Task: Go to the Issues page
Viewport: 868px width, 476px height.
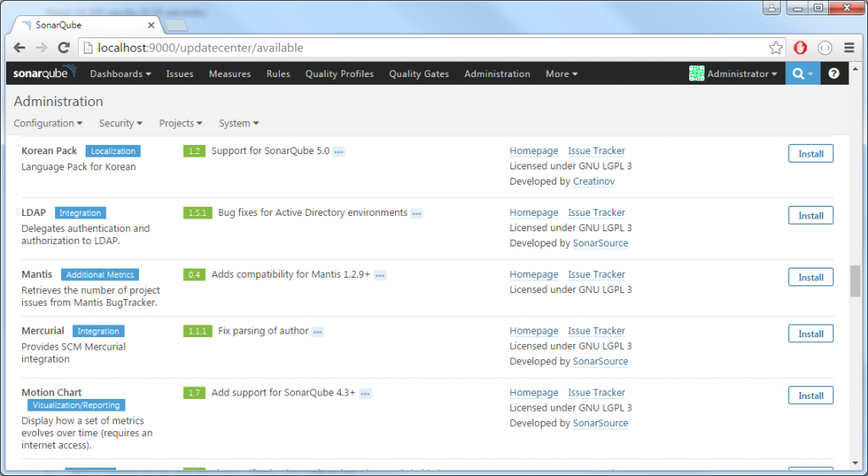Action: [180, 74]
